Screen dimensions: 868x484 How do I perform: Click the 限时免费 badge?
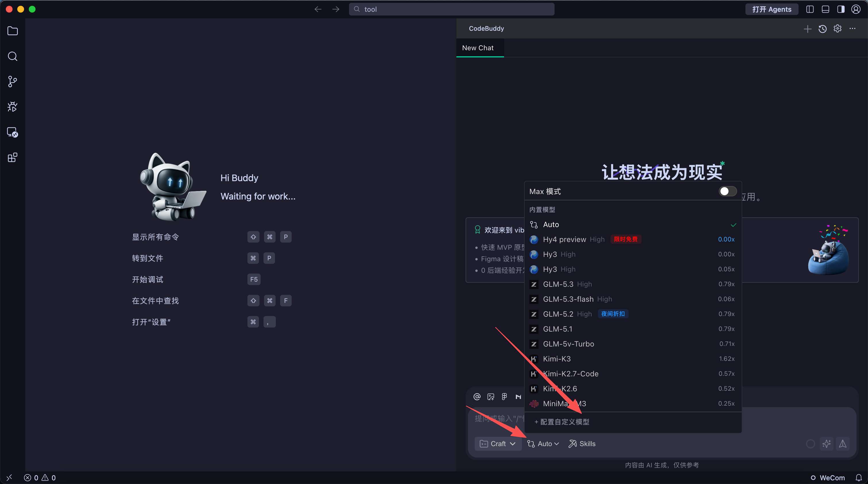(626, 239)
